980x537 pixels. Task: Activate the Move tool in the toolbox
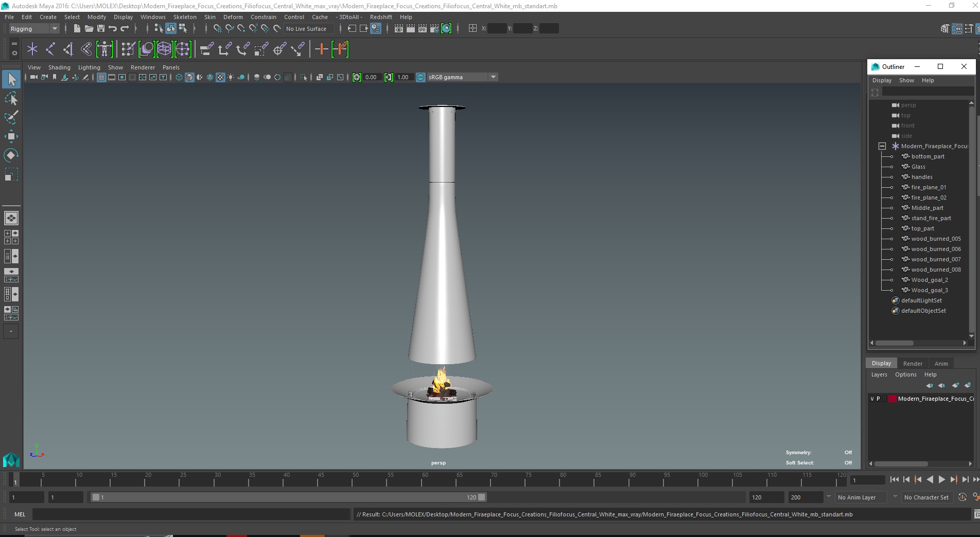(x=11, y=136)
